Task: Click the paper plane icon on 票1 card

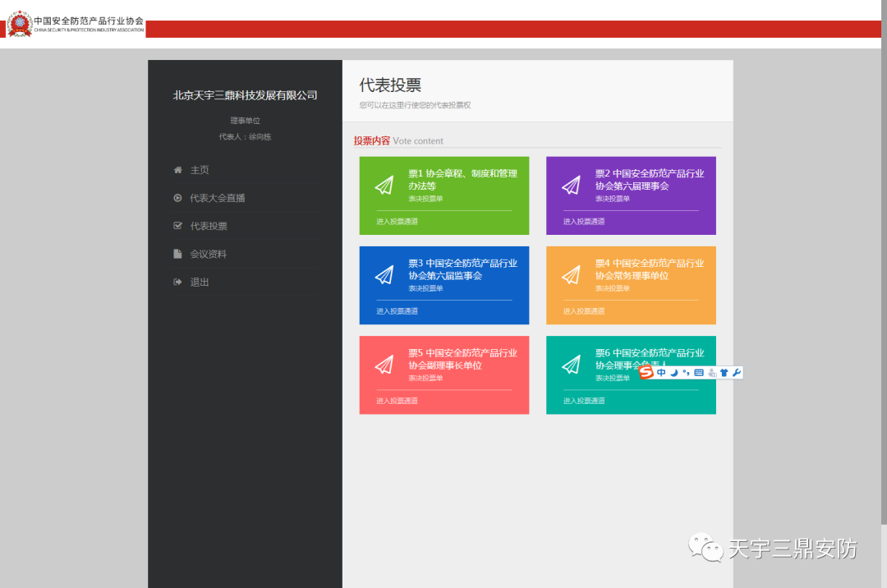Action: tap(384, 186)
